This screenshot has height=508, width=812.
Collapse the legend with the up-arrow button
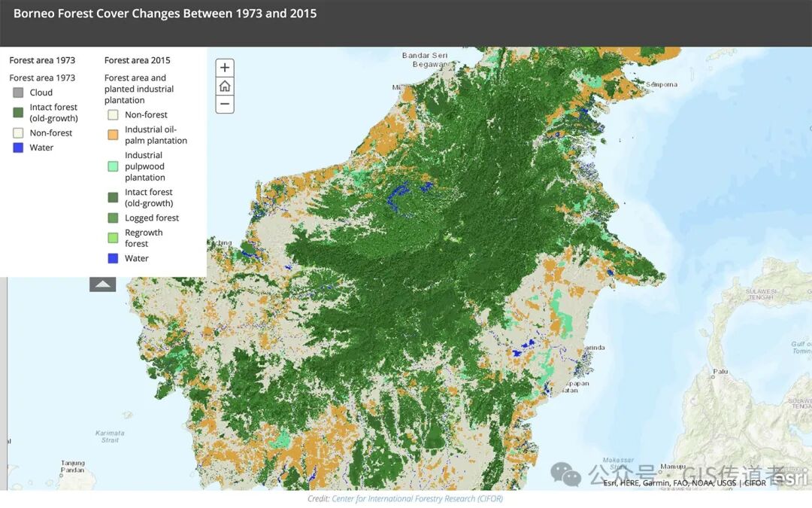click(102, 284)
